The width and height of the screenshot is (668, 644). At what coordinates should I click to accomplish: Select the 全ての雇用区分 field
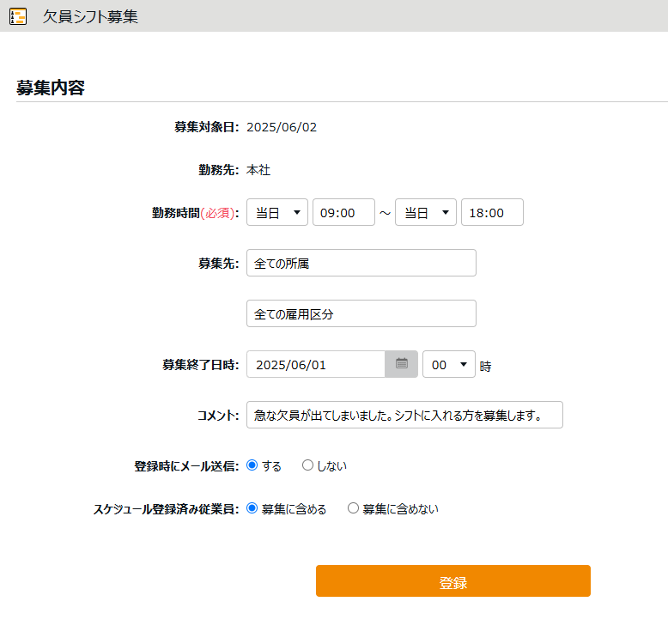(361, 314)
